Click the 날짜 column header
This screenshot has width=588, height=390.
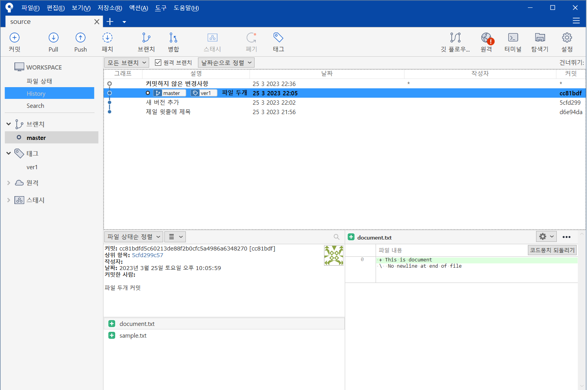pyautogui.click(x=327, y=73)
